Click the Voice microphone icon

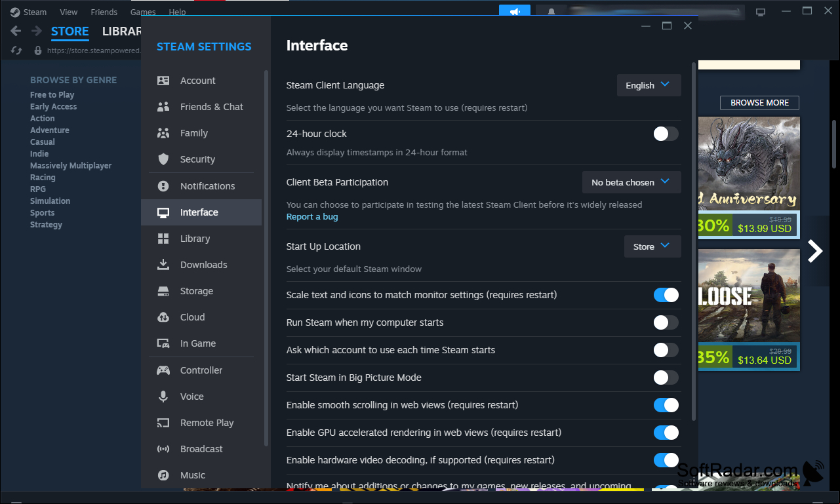click(163, 397)
